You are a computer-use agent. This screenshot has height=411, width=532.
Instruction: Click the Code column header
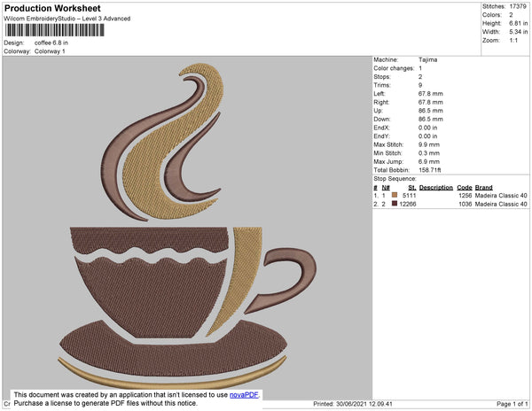pos(465,188)
